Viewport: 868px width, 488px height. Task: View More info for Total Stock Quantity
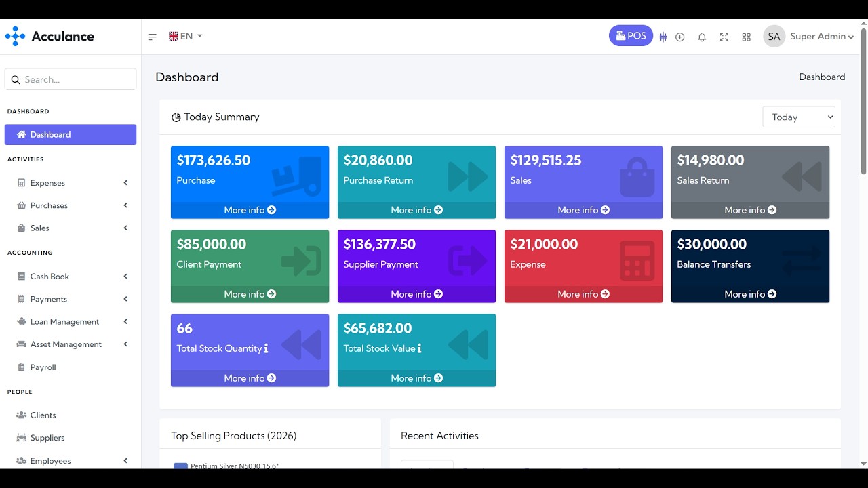tap(250, 378)
